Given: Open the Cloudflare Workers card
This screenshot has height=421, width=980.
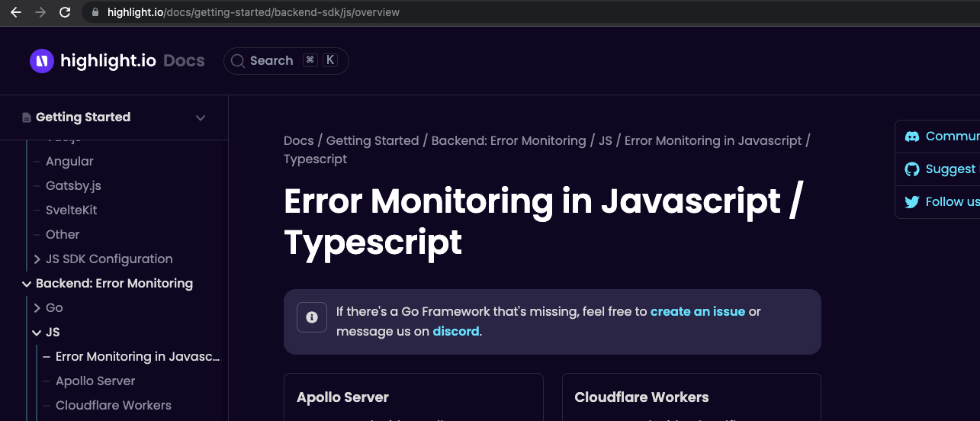Looking at the screenshot, I should [x=691, y=397].
